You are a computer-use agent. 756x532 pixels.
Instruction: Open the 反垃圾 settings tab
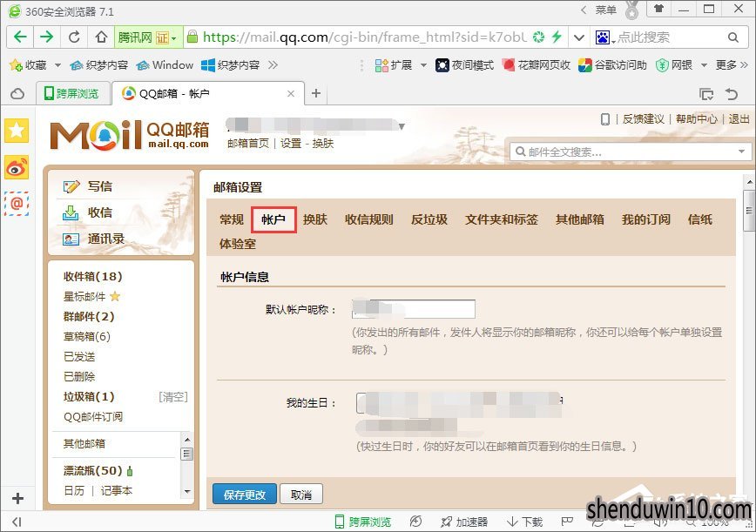tap(429, 219)
